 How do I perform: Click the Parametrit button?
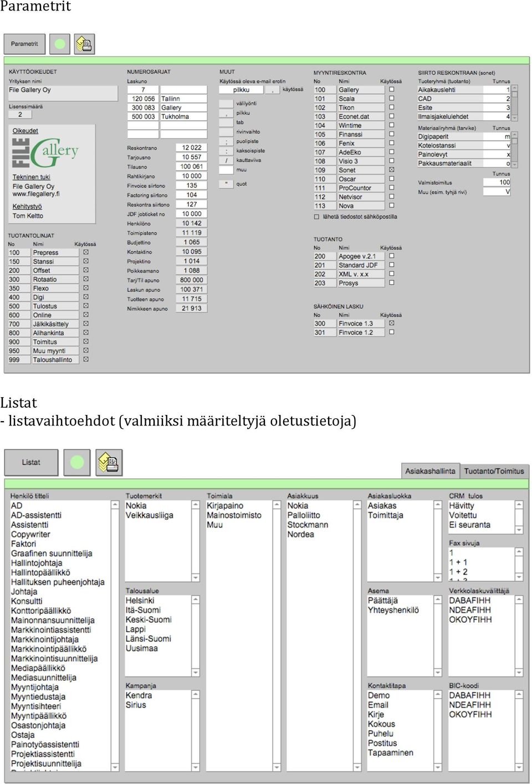click(24, 44)
